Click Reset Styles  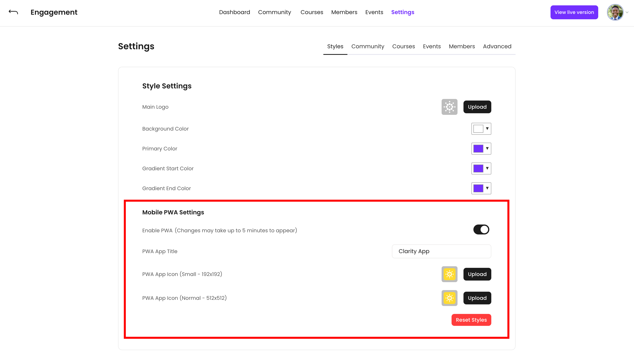471,320
